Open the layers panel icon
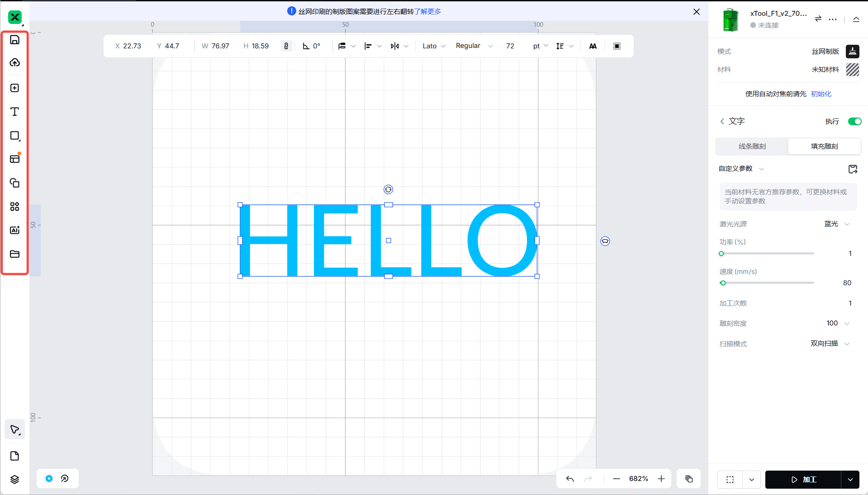The width and height of the screenshot is (868, 495). click(x=14, y=480)
